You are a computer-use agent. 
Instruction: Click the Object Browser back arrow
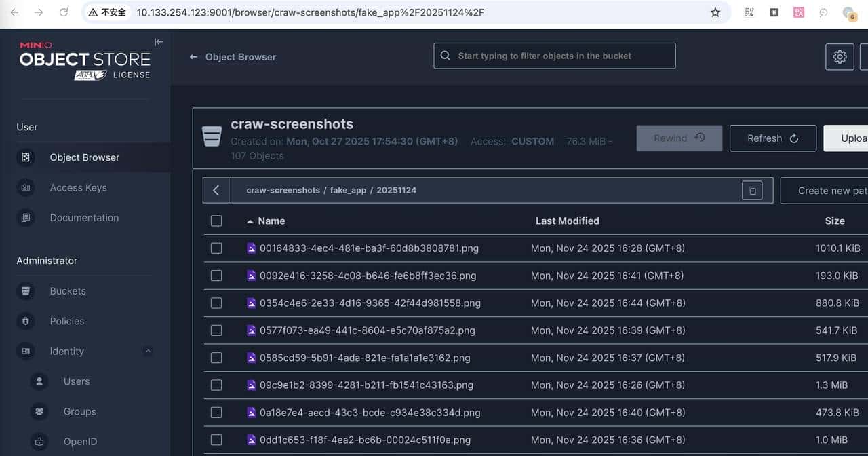pos(193,57)
